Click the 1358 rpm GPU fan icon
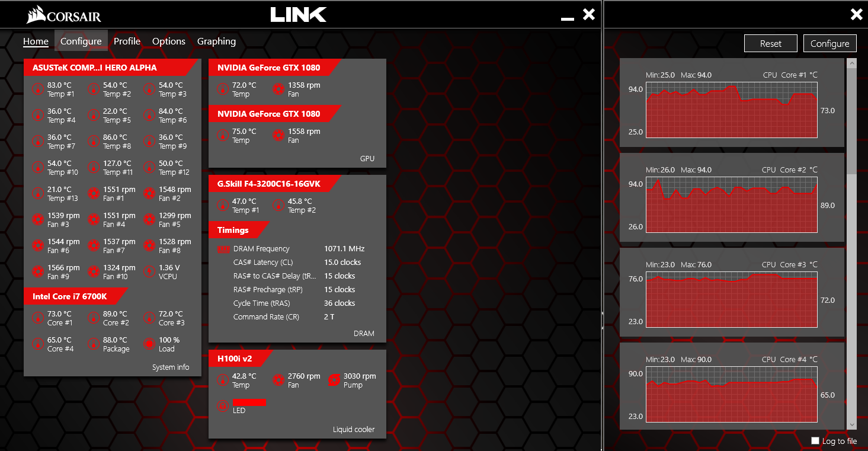868x451 pixels. [x=278, y=89]
